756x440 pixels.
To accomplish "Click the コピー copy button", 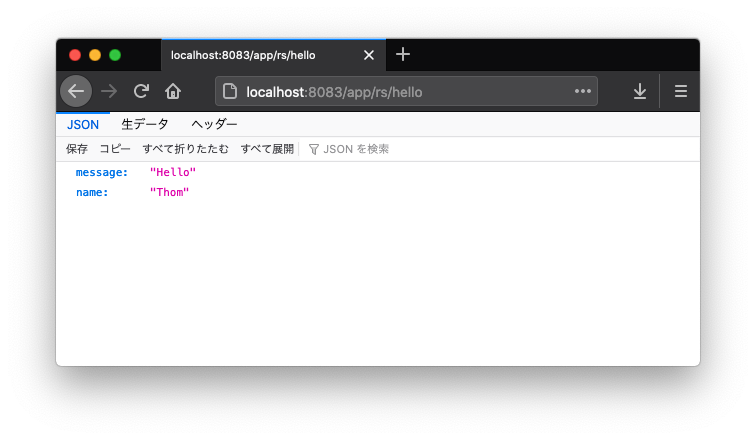I will click(x=115, y=149).
